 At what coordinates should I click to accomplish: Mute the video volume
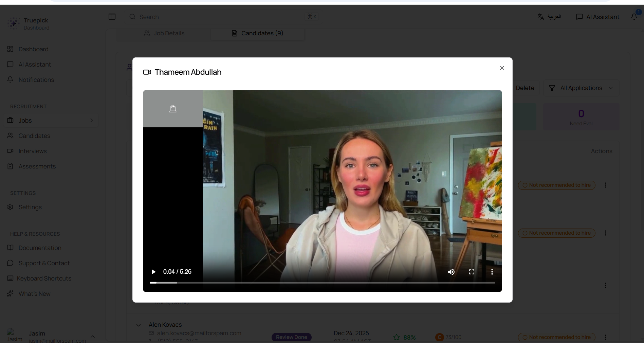pyautogui.click(x=451, y=272)
